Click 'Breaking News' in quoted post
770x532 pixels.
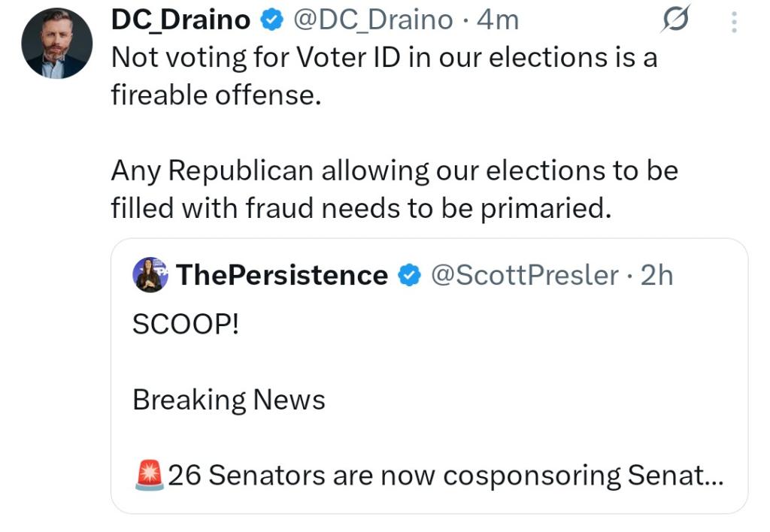click(229, 400)
